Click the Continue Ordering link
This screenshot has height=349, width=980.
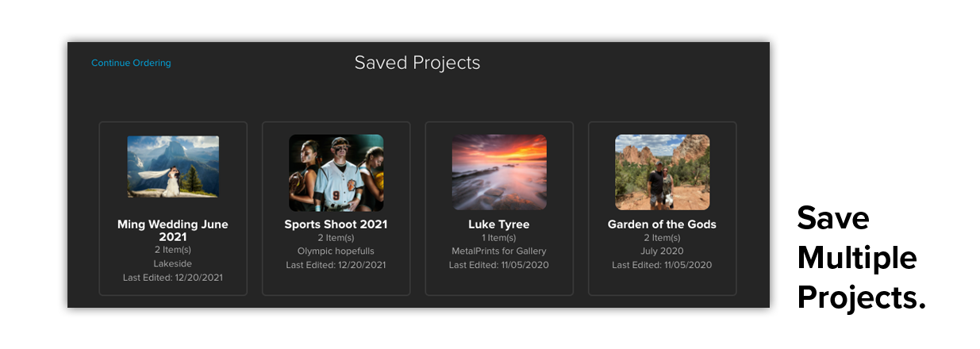coord(131,63)
